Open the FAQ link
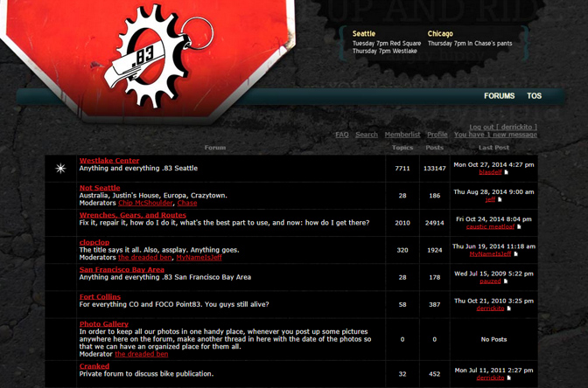Image resolution: width=588 pixels, height=388 pixels. coord(342,135)
